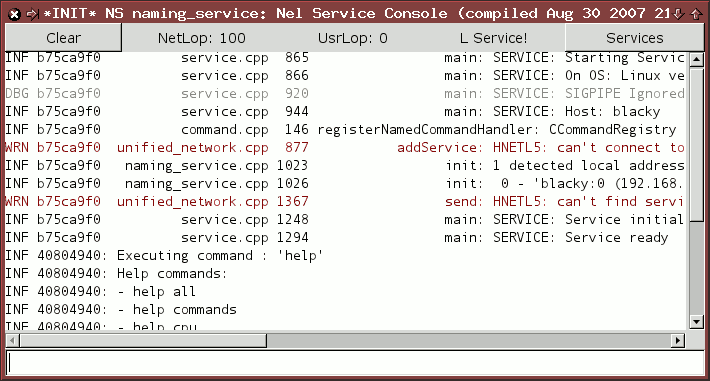Click the horizontal scrollbar thumb

[143, 340]
